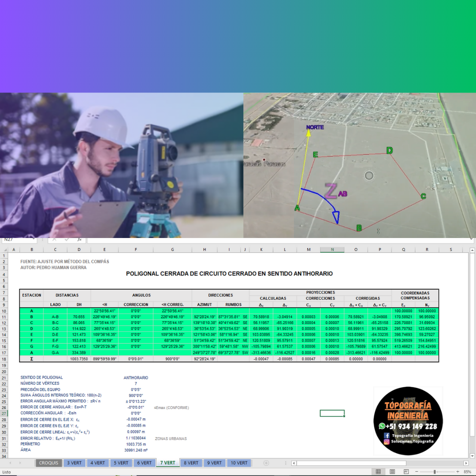Switch to the 8 VERT sheet tab

point(191,463)
